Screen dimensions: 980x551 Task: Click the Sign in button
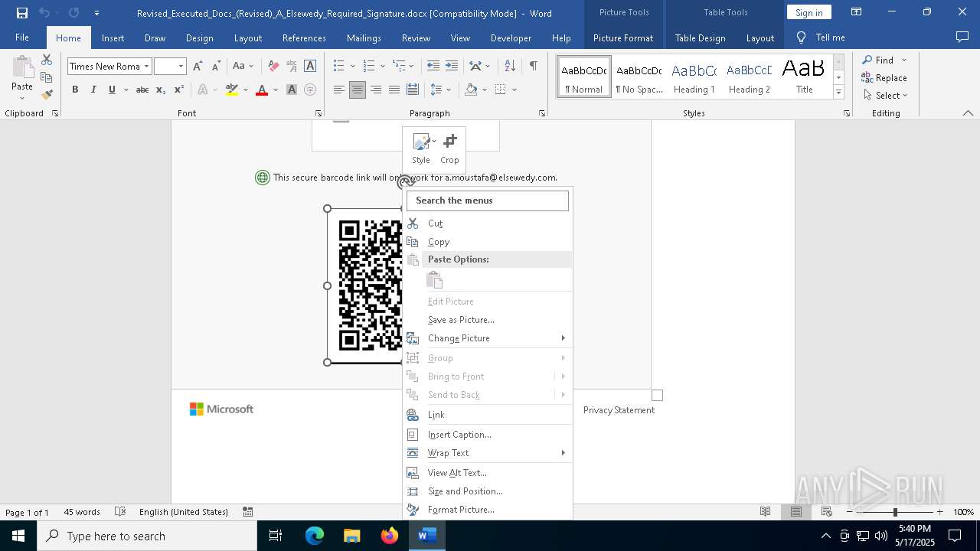click(808, 12)
